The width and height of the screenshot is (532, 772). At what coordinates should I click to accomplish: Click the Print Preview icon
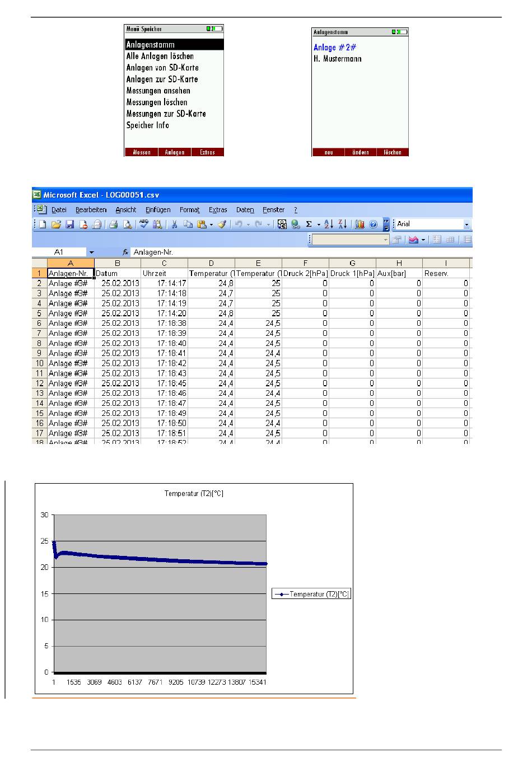click(x=127, y=224)
